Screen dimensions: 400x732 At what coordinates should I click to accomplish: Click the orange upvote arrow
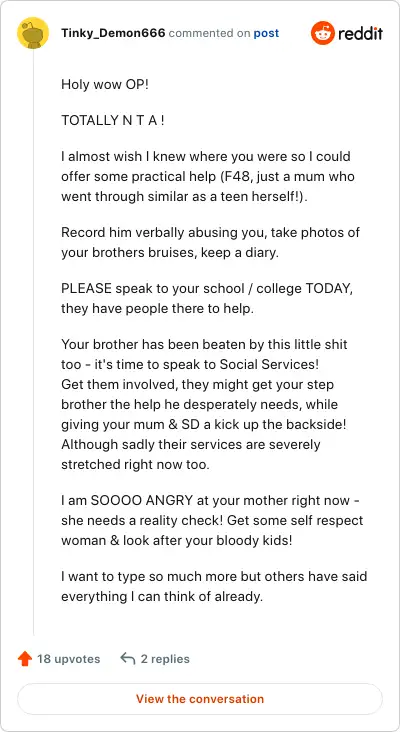coord(24,659)
